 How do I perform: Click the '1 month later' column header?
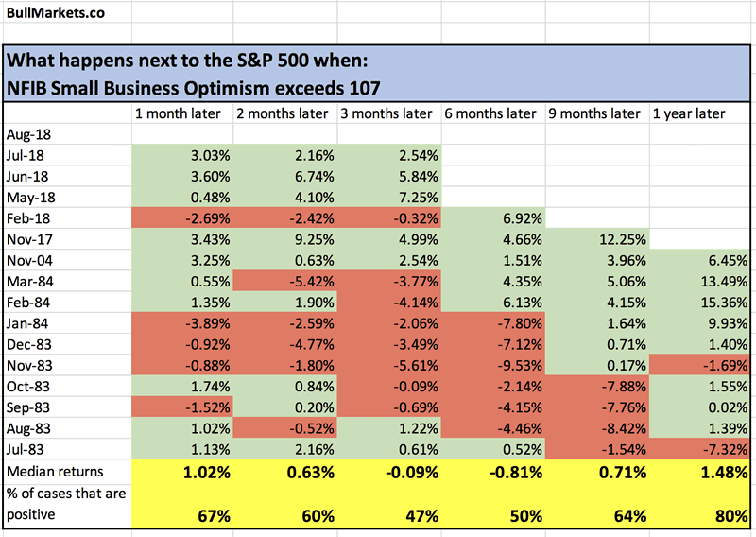tap(178, 113)
